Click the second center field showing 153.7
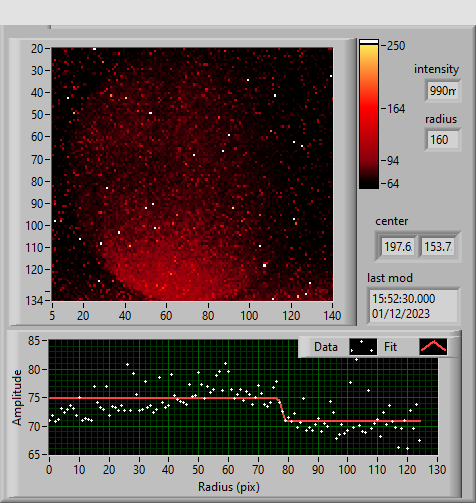This screenshot has width=476, height=503. point(437,246)
